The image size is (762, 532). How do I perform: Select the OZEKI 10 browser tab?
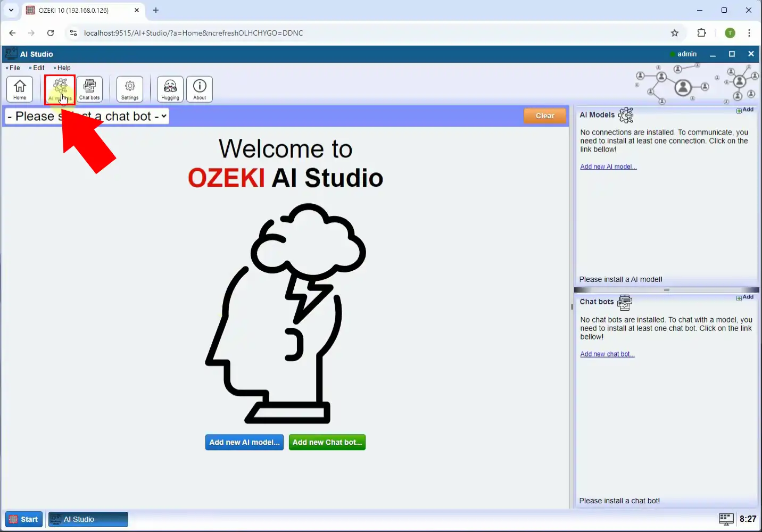click(83, 11)
